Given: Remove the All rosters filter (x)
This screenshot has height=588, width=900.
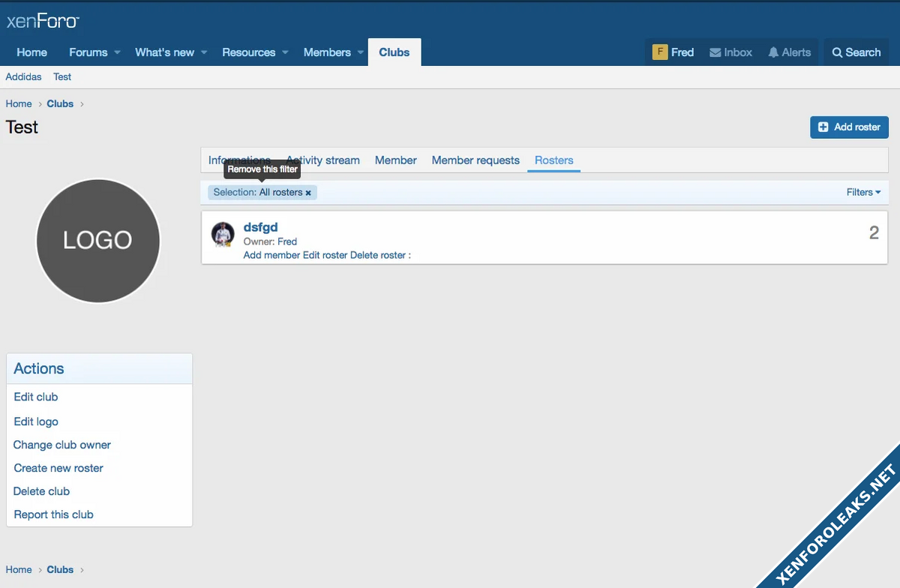Looking at the screenshot, I should [308, 193].
